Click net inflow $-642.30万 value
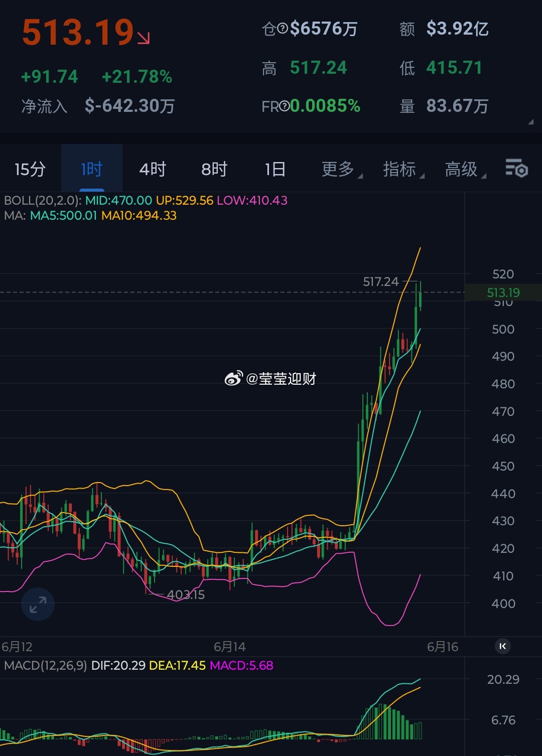Screen dimensions: 542x756 129,106
